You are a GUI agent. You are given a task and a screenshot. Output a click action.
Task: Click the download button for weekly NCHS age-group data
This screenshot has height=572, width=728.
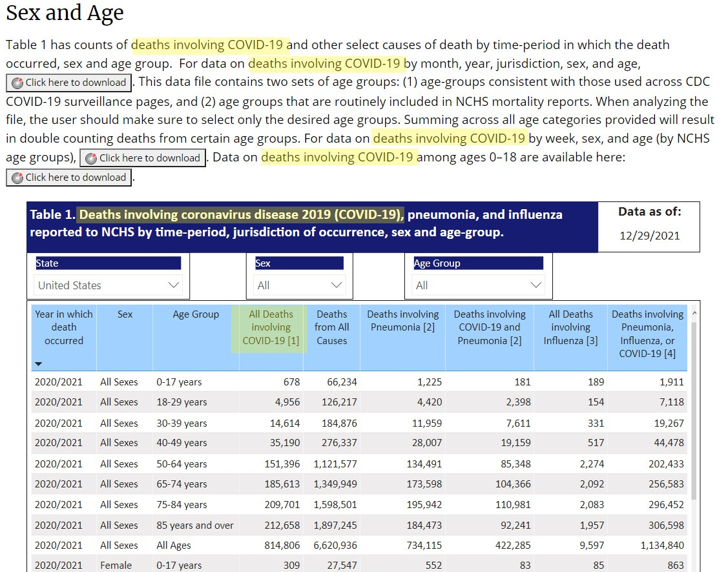[x=143, y=158]
